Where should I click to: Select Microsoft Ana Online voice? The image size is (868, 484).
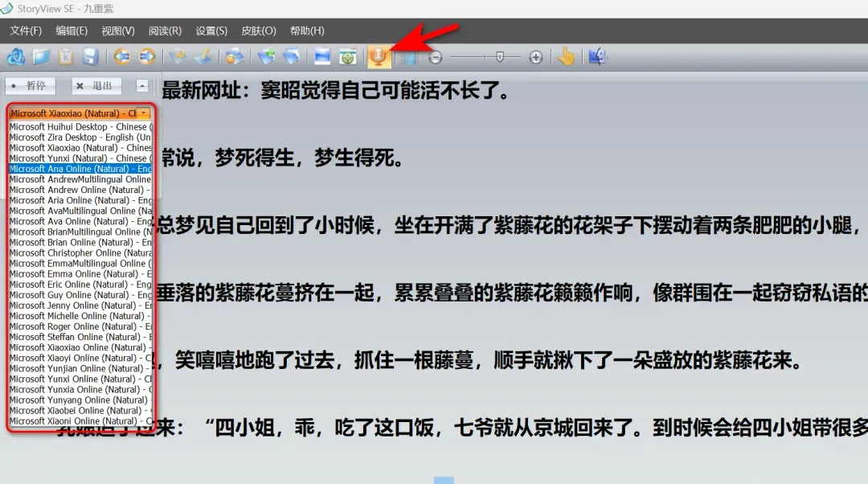click(80, 169)
